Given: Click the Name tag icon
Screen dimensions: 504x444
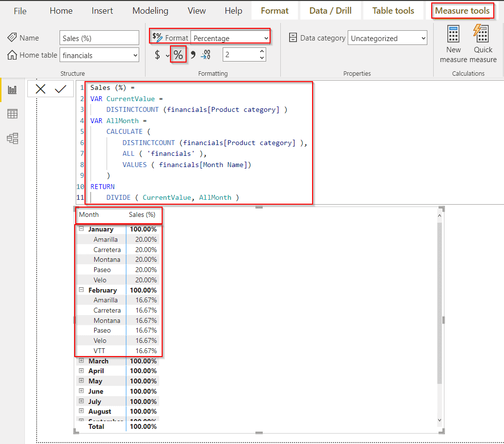Looking at the screenshot, I should [x=12, y=38].
